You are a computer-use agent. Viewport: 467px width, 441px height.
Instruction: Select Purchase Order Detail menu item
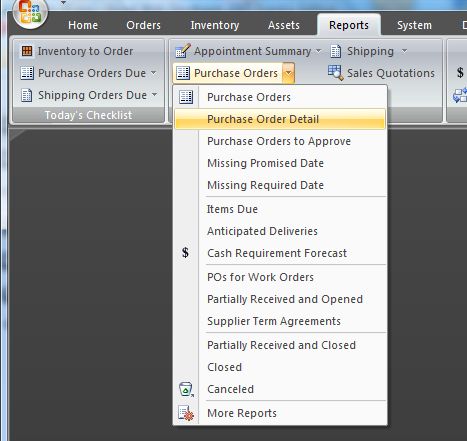(x=280, y=119)
